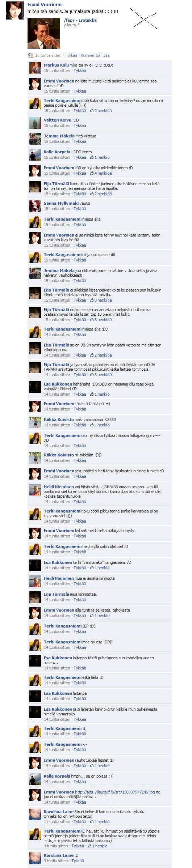Open Karoliina Laine's name on last comment
The width and height of the screenshot is (192, 868).
tap(59, 855)
